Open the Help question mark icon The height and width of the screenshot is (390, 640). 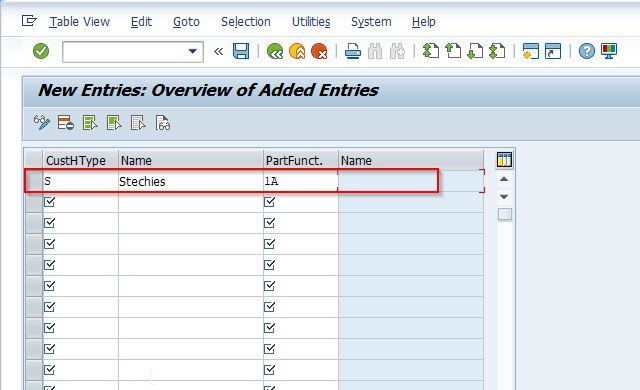pos(587,51)
